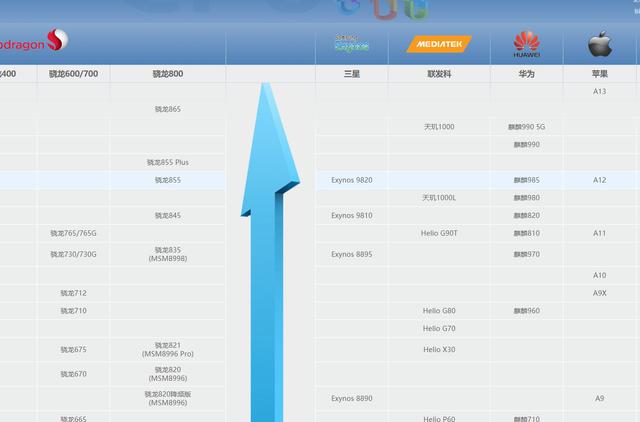Click the MediaTek logo
The height and width of the screenshot is (422, 640).
[x=439, y=44]
